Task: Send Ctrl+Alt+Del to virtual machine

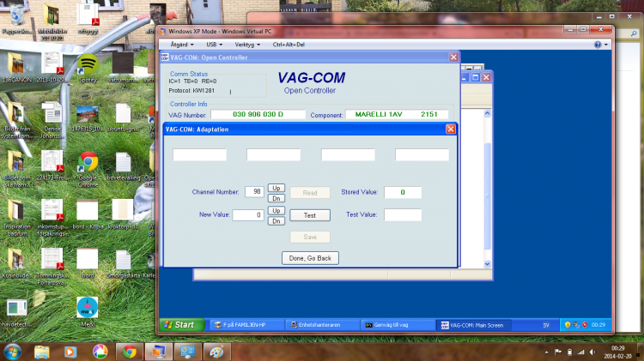Action: (x=289, y=45)
